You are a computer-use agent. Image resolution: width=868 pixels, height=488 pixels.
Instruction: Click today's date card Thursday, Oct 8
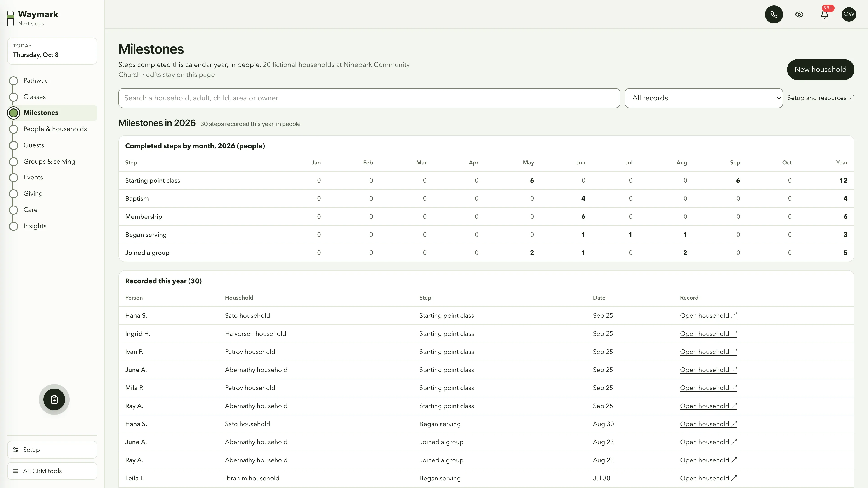(52, 51)
